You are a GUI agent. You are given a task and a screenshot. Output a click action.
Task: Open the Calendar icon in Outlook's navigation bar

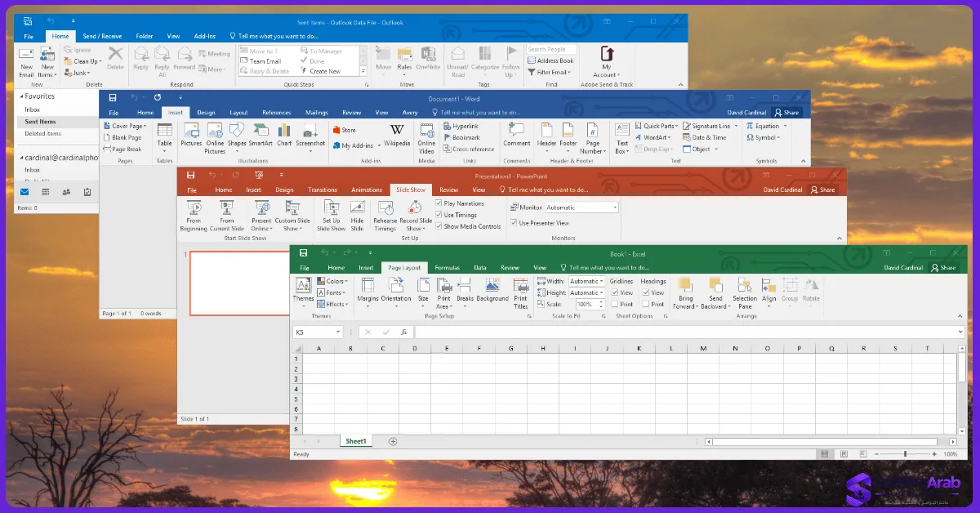click(45, 192)
